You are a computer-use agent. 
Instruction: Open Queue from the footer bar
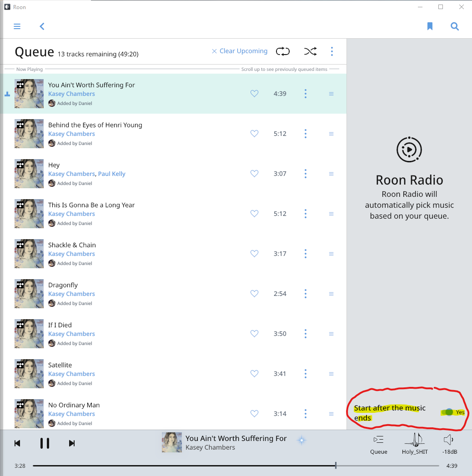(x=378, y=445)
